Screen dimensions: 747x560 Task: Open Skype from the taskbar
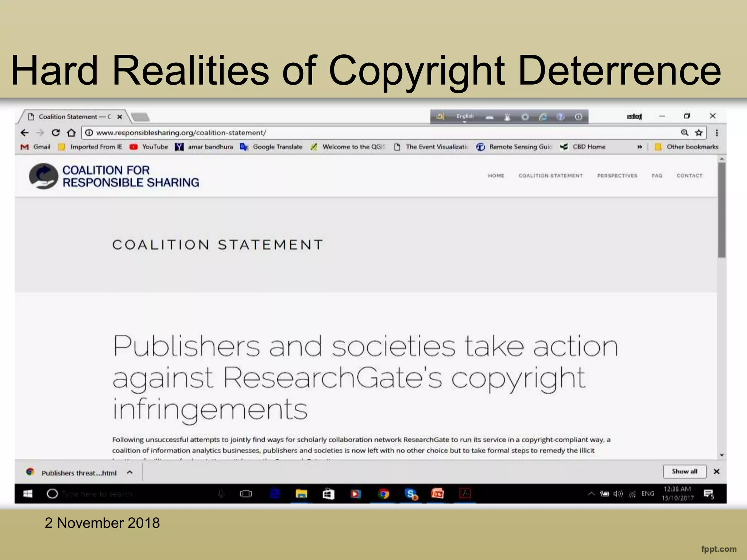411,494
